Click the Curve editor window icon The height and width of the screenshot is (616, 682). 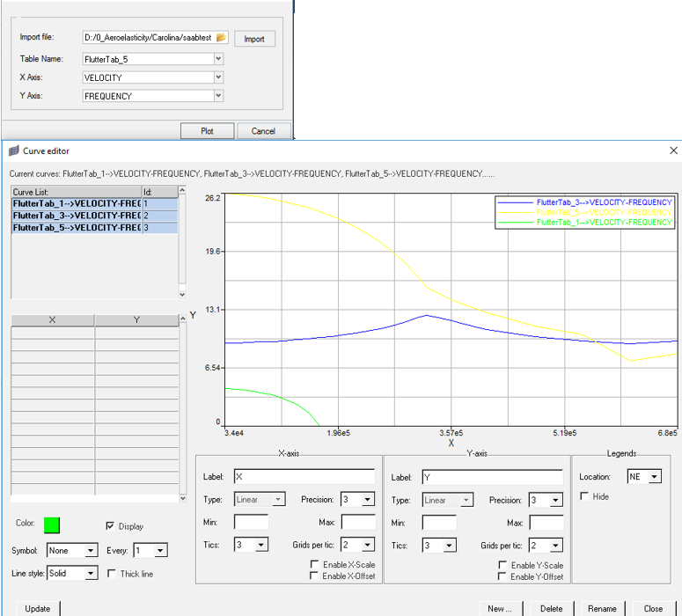tap(13, 150)
